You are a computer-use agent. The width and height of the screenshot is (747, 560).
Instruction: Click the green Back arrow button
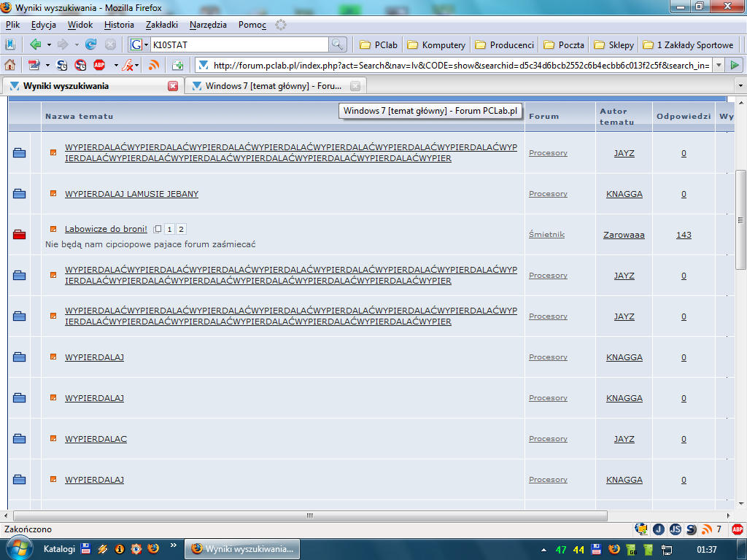click(x=35, y=44)
